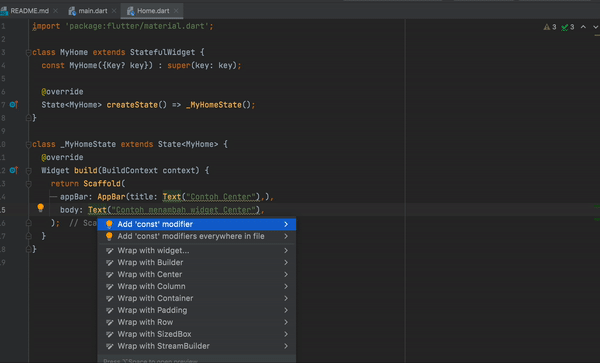Jump to previous highlighted problem arrow

coord(583,27)
